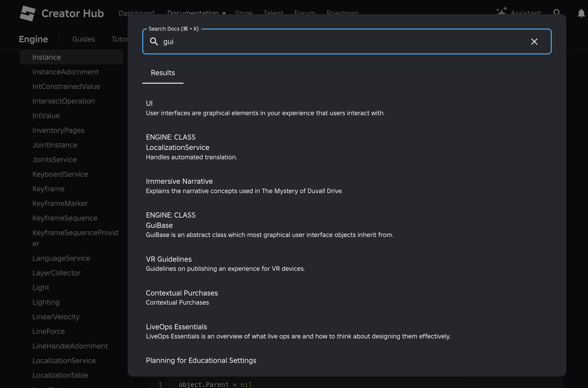The width and height of the screenshot is (588, 388).
Task: Open the LocalizationService class search result
Action: coord(191,147)
